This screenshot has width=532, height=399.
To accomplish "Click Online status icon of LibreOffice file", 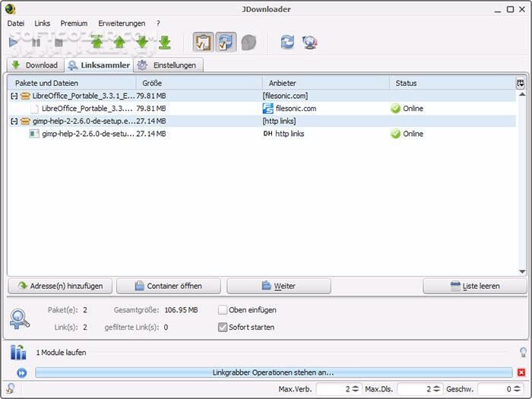I will 395,109.
